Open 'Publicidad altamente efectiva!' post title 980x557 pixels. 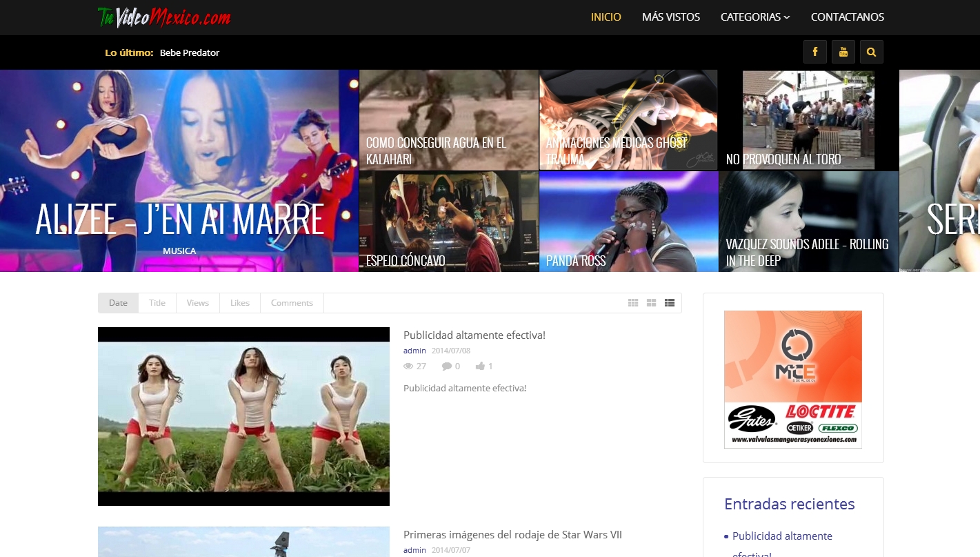[x=474, y=335]
